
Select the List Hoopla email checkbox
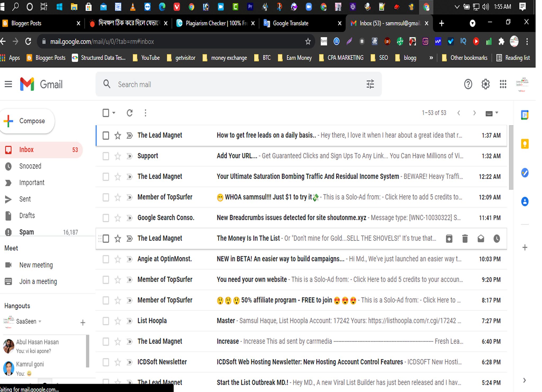click(106, 321)
